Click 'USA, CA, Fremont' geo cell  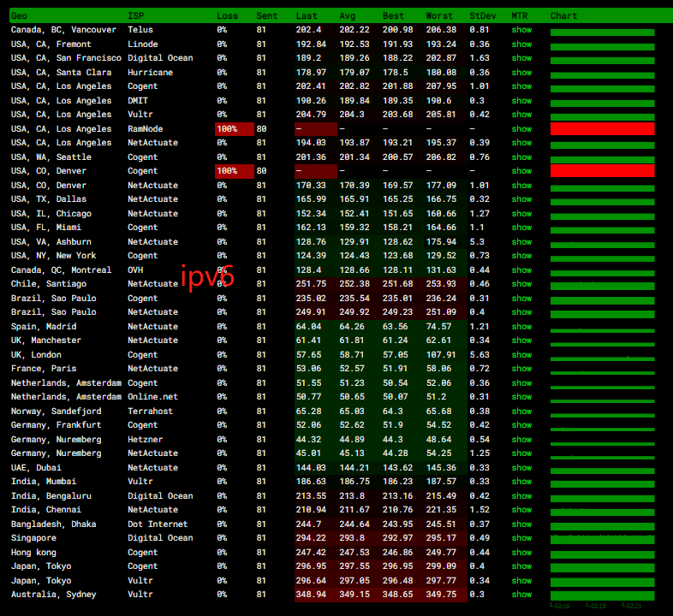(51, 44)
